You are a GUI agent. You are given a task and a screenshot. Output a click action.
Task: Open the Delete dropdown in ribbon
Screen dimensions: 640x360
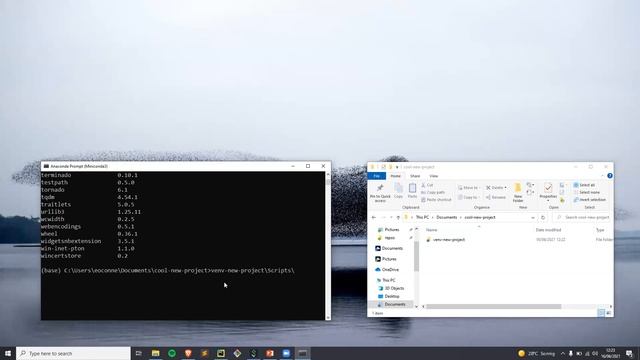click(x=496, y=187)
